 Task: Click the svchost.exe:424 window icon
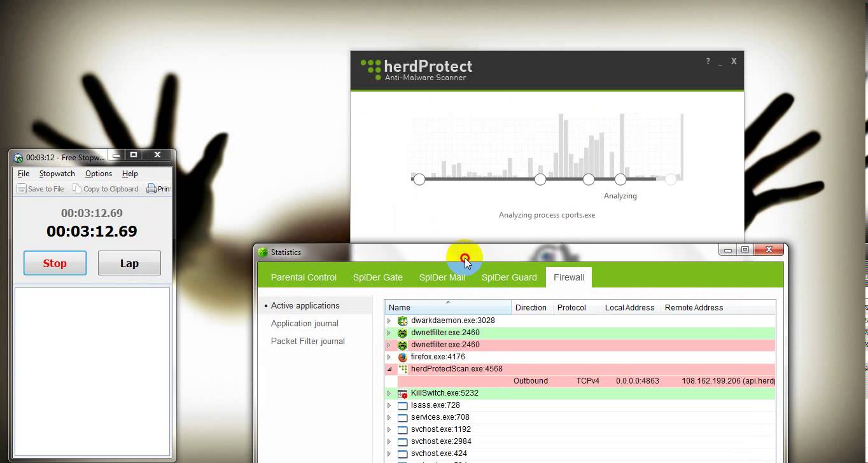[402, 454]
